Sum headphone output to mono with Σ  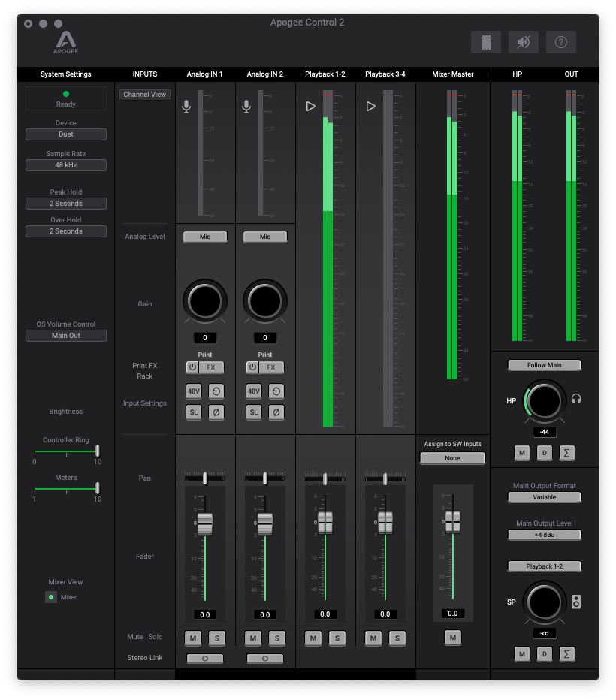(x=567, y=453)
